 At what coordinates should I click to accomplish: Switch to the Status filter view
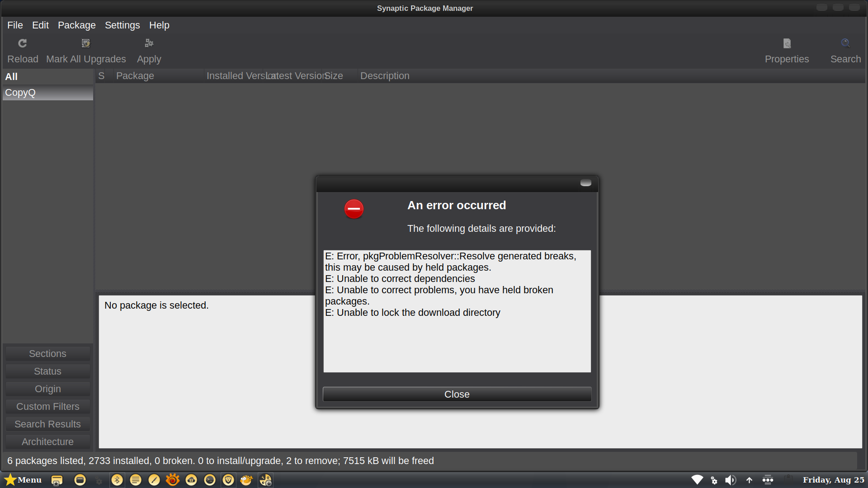pos(47,371)
